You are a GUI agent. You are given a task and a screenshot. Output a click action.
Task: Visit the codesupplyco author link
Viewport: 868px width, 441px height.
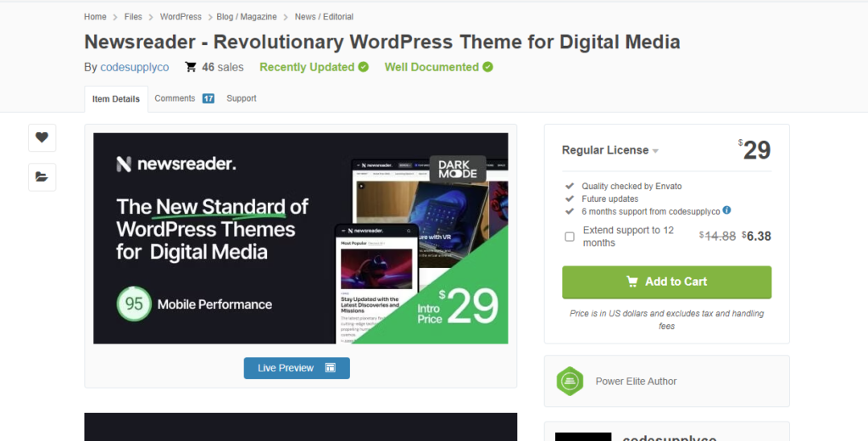(134, 67)
